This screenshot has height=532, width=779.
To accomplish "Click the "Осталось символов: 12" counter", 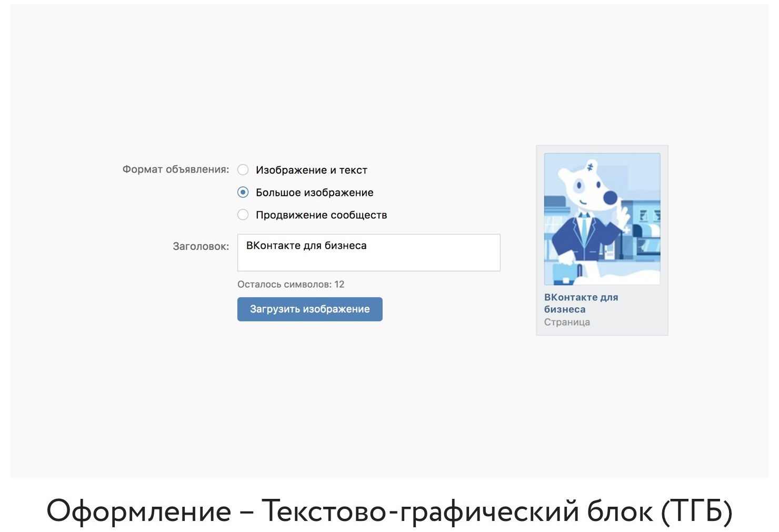I will point(291,284).
